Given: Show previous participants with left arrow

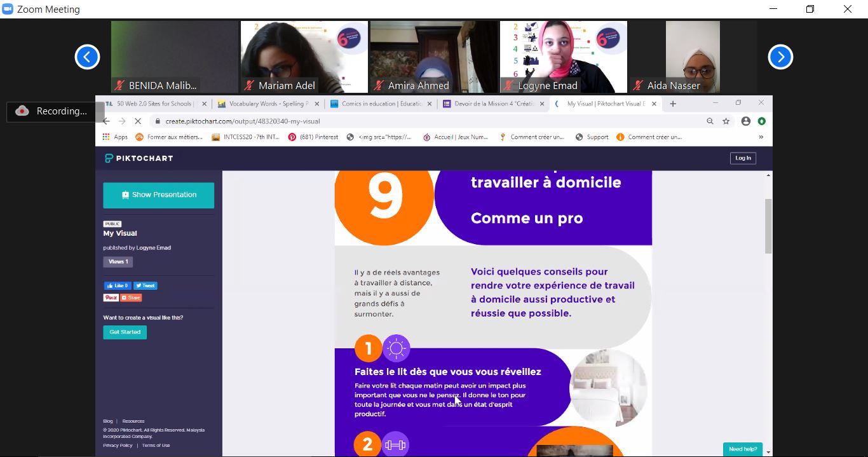Looking at the screenshot, I should [87, 57].
